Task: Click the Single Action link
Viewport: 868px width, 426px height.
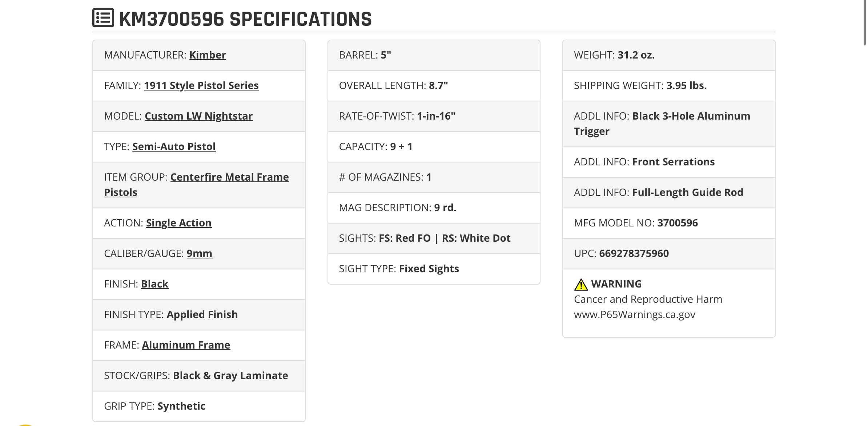Action: pyautogui.click(x=178, y=223)
